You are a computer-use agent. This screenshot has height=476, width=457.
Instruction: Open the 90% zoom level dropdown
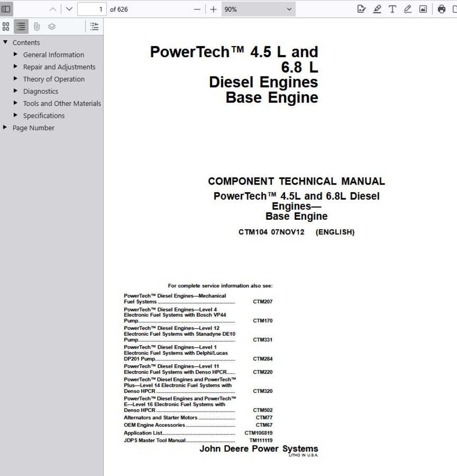[258, 9]
